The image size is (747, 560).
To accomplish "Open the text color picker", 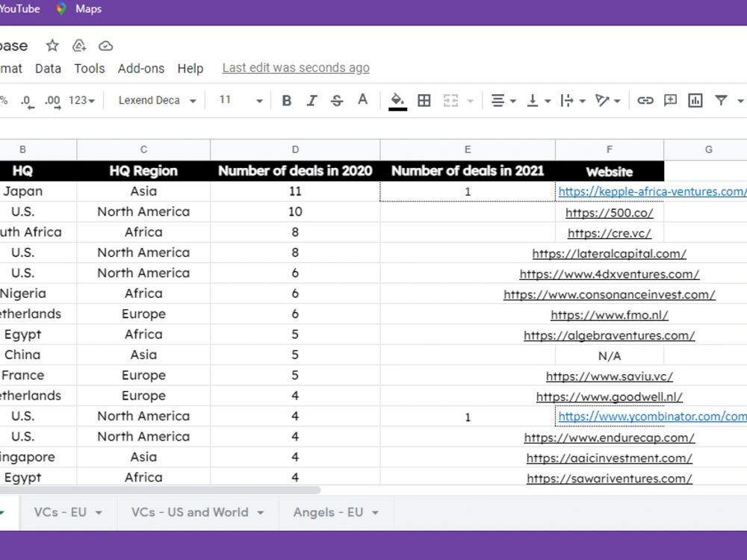I will click(x=362, y=100).
